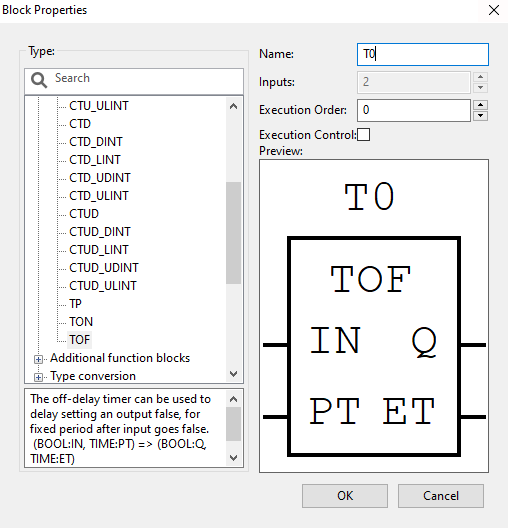The height and width of the screenshot is (528, 508).
Task: Select the CTD counter block
Action: 80,124
